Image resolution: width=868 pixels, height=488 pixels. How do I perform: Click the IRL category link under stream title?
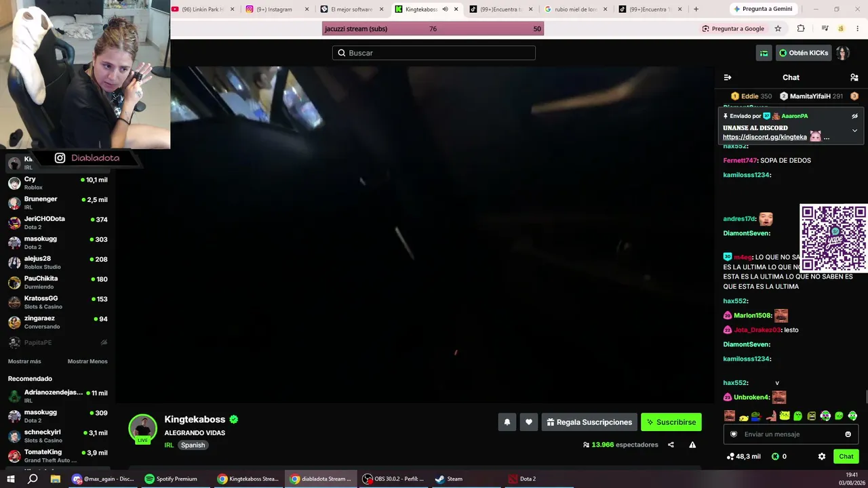click(x=169, y=445)
